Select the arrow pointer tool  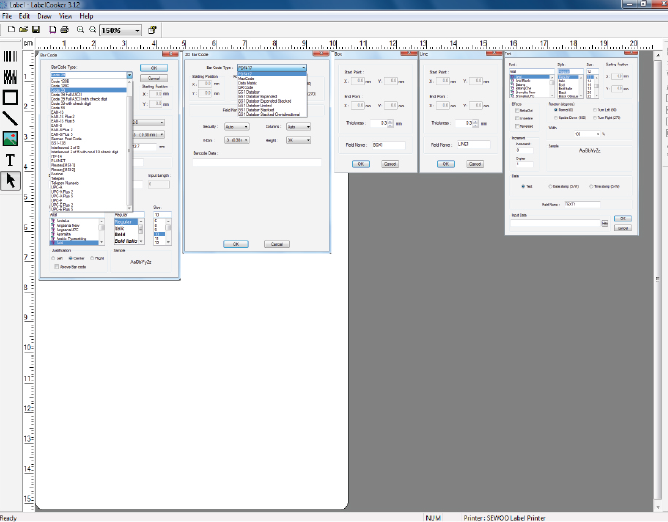pyautogui.click(x=10, y=181)
